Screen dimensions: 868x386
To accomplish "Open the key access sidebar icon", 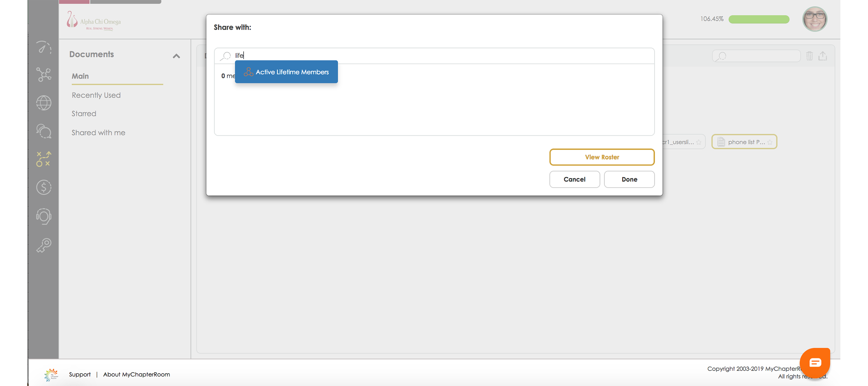I will pyautogui.click(x=44, y=245).
